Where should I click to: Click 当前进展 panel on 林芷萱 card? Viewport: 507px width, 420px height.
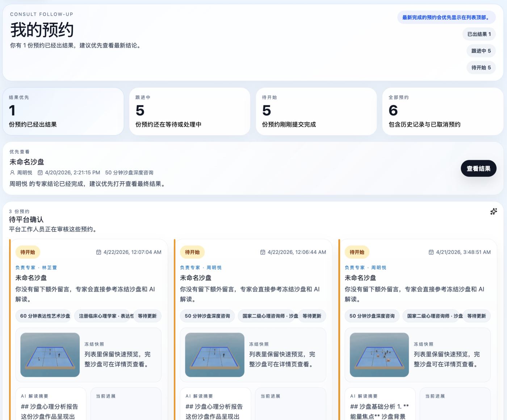click(126, 404)
